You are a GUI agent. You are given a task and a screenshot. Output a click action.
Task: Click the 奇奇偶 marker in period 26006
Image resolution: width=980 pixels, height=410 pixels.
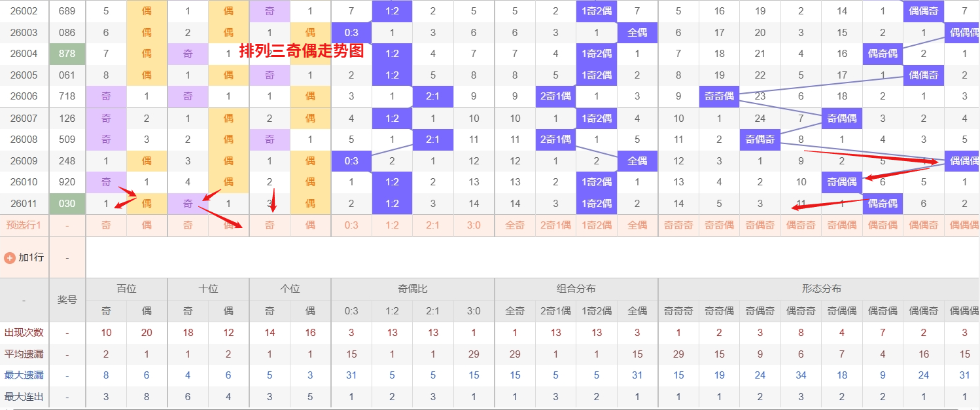(x=719, y=96)
